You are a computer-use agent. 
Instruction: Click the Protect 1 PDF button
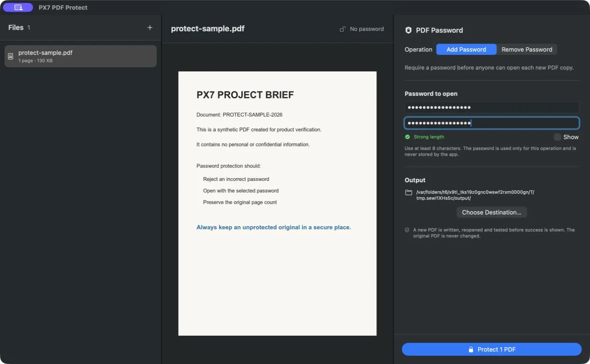click(x=491, y=349)
